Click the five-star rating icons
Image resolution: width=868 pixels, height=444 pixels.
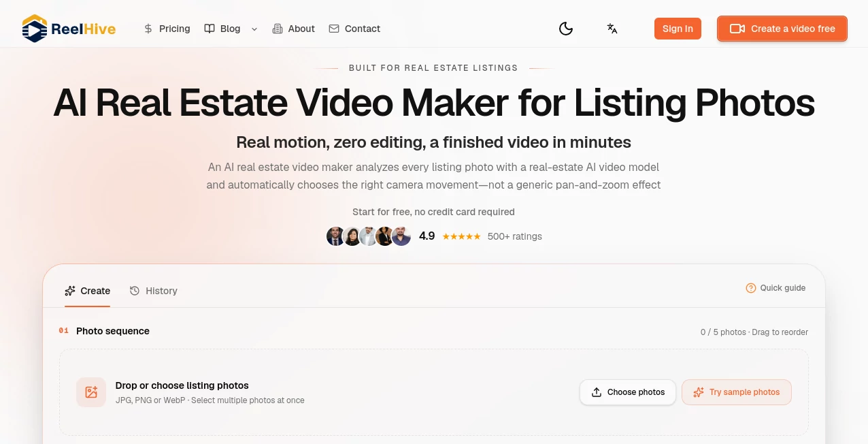pyautogui.click(x=461, y=237)
